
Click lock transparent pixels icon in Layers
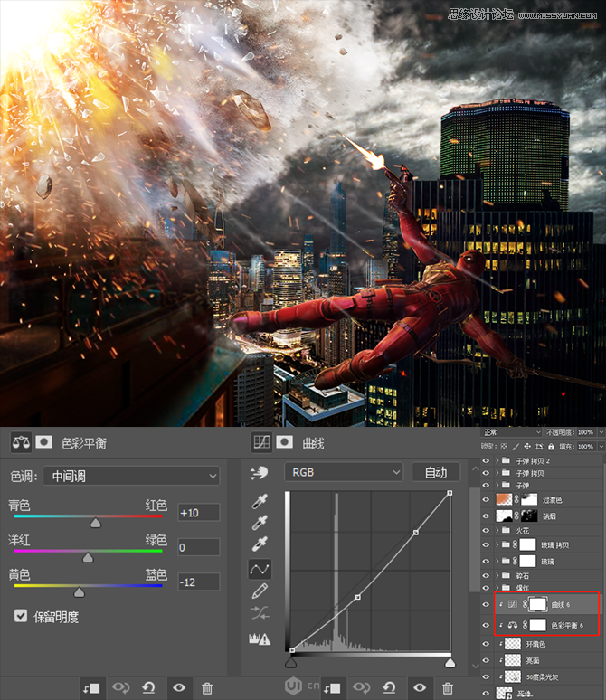[x=504, y=447]
